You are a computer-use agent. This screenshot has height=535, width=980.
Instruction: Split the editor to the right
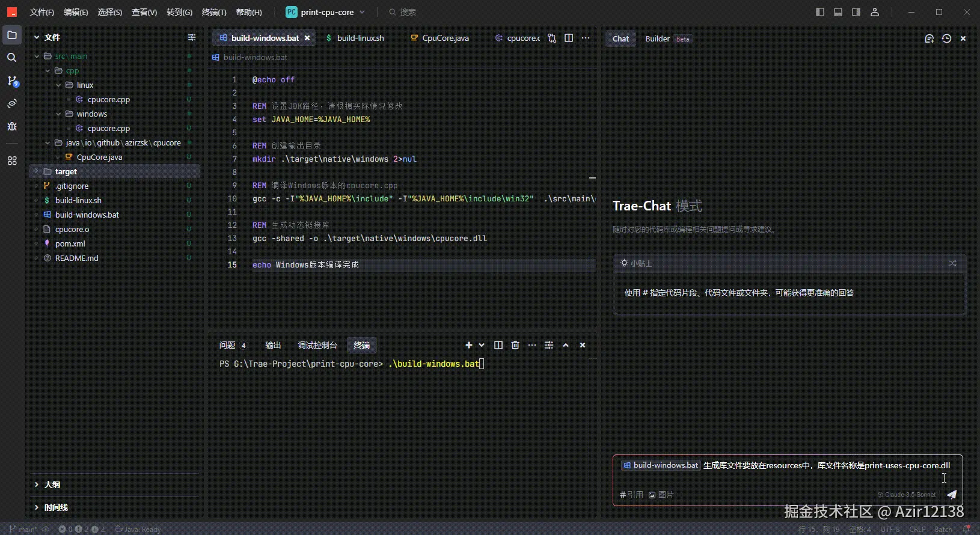(569, 38)
